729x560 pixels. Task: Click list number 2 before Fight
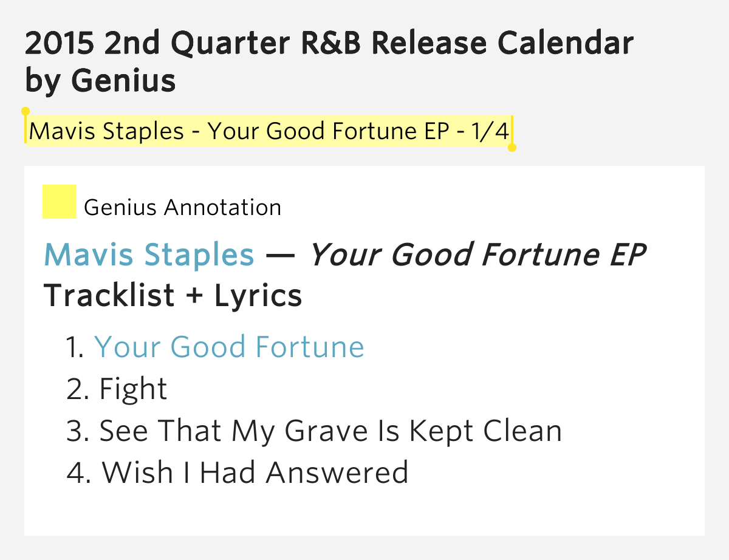tap(77, 389)
